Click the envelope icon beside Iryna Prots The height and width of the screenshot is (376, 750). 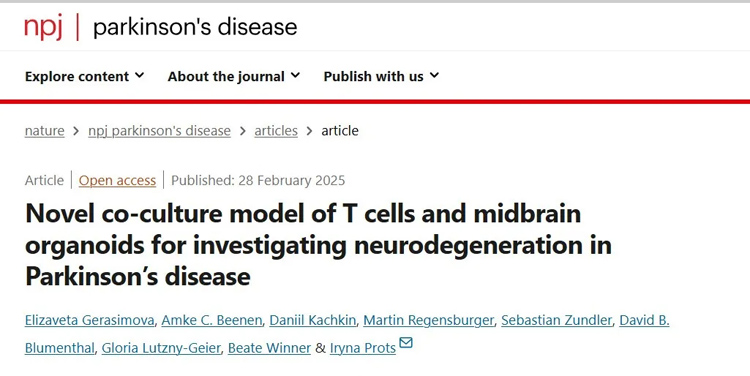406,343
